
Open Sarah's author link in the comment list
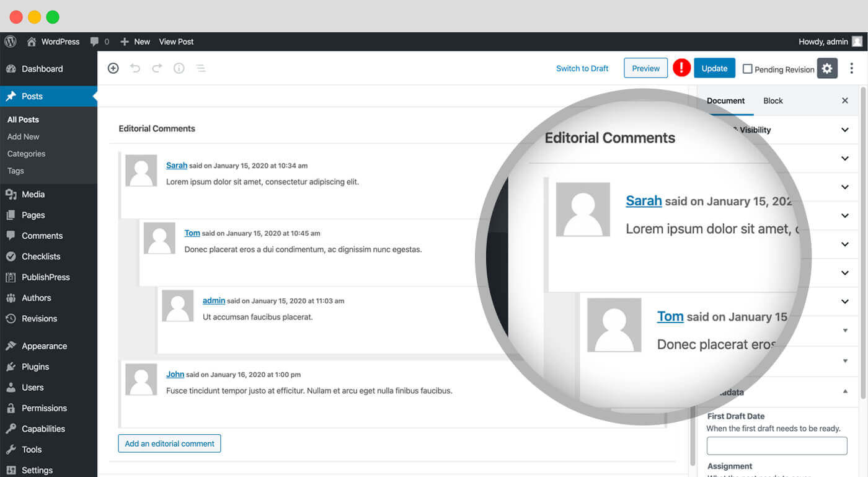coord(177,166)
